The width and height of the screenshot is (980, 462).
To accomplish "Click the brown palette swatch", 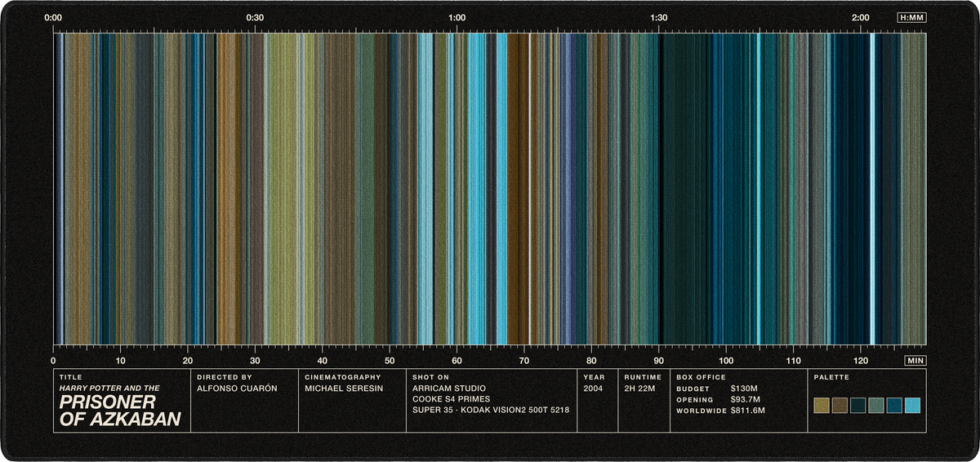I will 840,406.
